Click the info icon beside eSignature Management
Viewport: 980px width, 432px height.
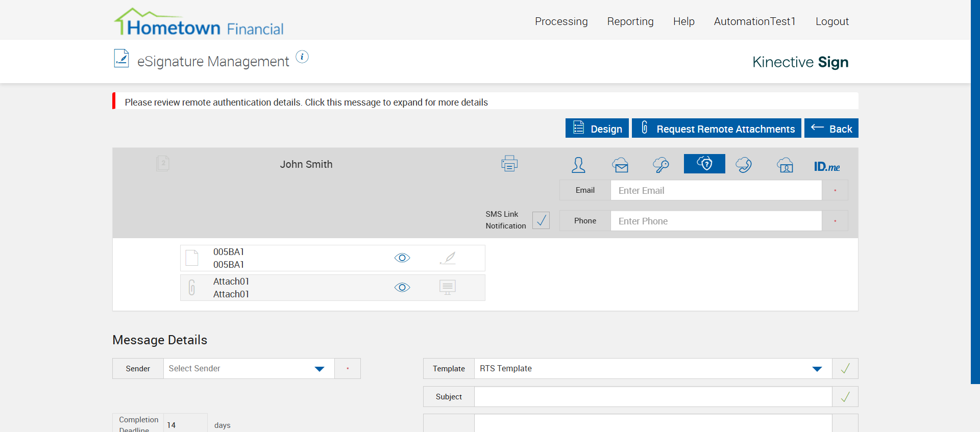point(302,57)
